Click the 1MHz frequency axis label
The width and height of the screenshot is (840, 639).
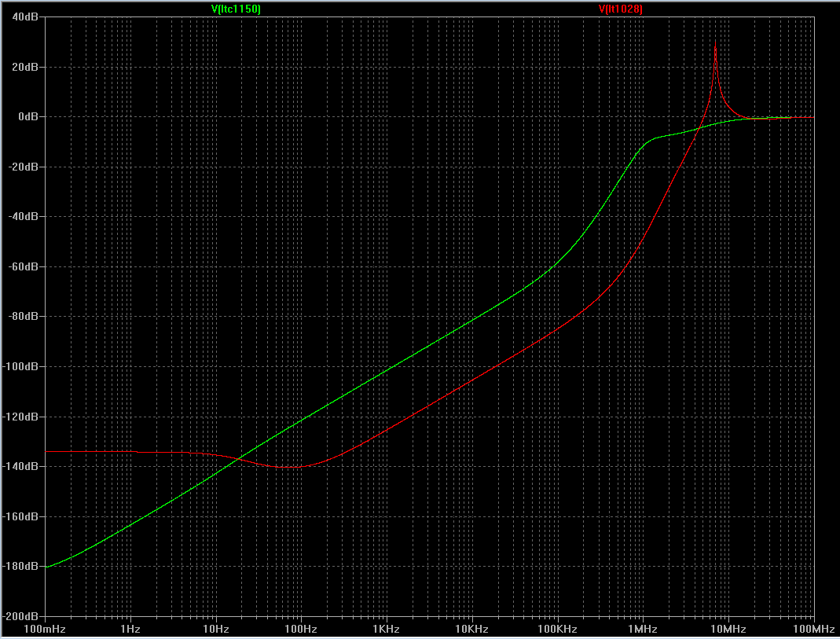pyautogui.click(x=643, y=630)
